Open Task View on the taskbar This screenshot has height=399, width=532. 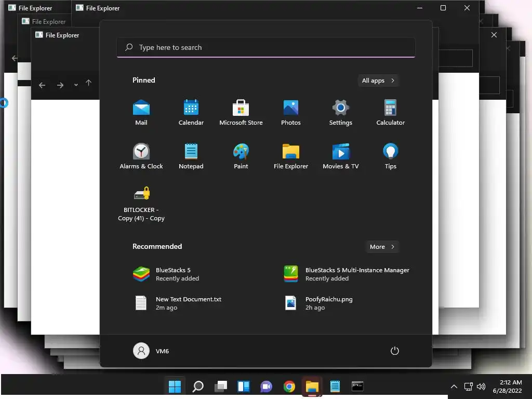pyautogui.click(x=221, y=386)
